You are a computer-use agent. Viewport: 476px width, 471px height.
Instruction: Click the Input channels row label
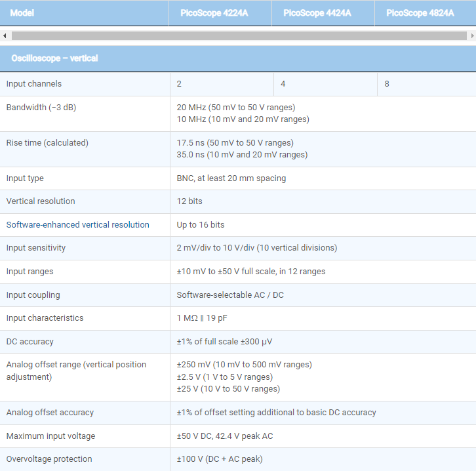(34, 84)
